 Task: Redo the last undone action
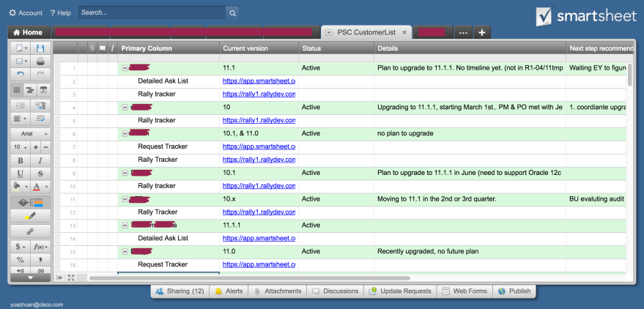point(40,75)
